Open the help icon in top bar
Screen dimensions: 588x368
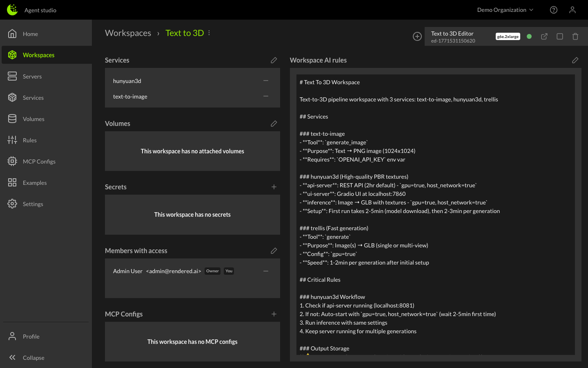pos(553,10)
